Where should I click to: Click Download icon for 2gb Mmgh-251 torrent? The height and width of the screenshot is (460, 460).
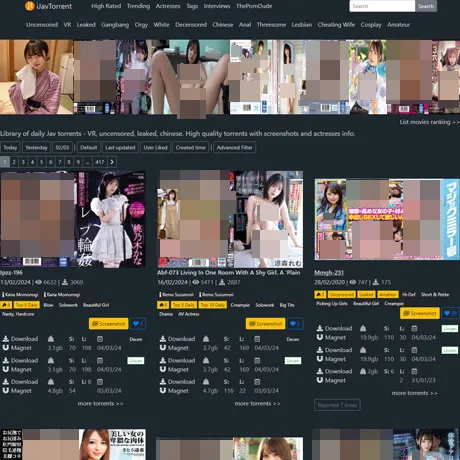pyautogui.click(x=320, y=371)
